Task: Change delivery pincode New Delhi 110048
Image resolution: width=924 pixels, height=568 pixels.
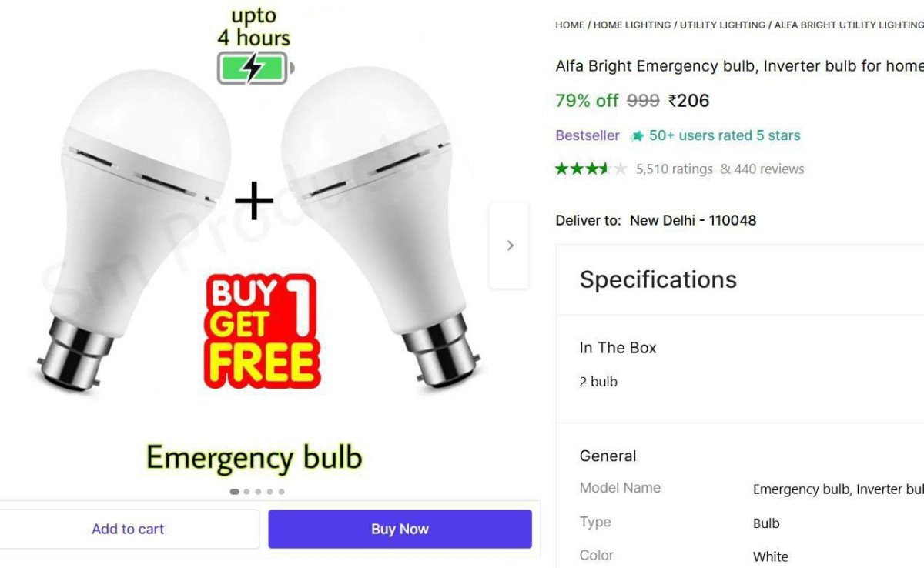Action: pos(693,220)
